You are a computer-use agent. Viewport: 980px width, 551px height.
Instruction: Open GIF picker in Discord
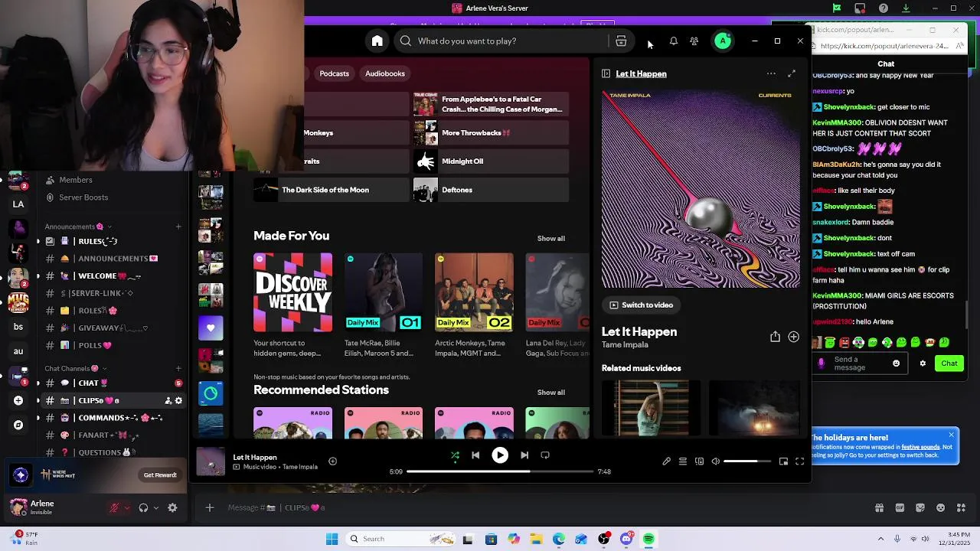[900, 507]
